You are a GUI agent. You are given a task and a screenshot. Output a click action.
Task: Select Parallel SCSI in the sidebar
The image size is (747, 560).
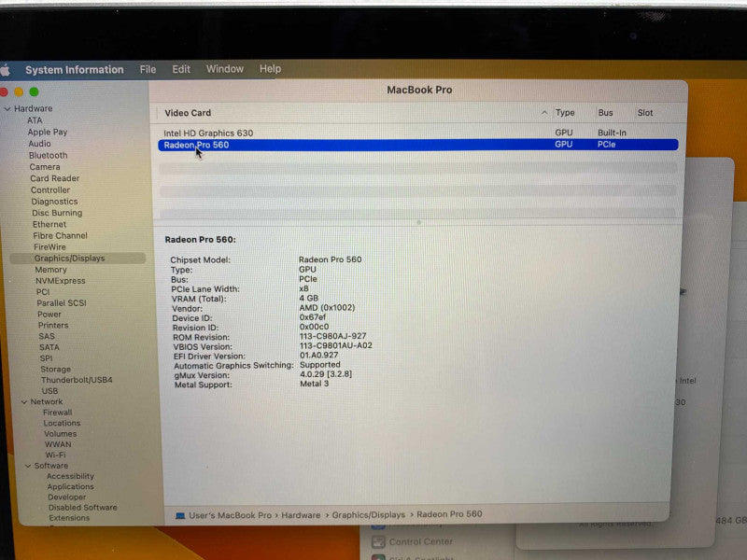pyautogui.click(x=62, y=302)
